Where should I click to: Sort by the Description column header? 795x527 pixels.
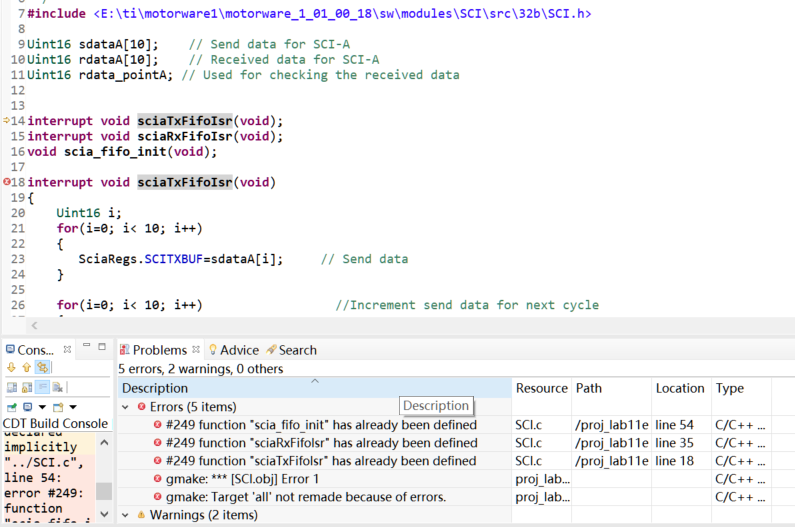click(315, 388)
